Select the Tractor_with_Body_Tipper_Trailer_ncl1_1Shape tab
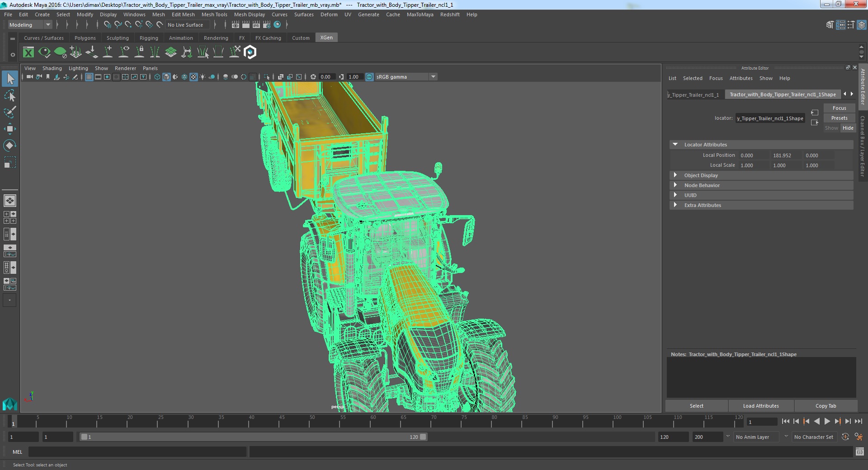 click(783, 94)
